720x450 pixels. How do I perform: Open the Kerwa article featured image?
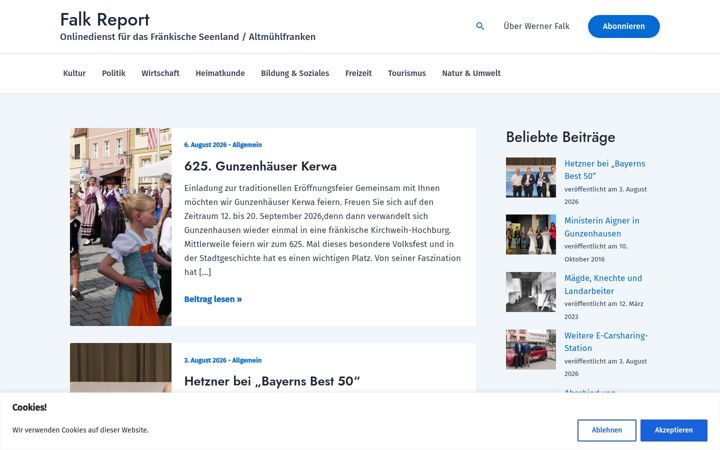click(x=121, y=227)
